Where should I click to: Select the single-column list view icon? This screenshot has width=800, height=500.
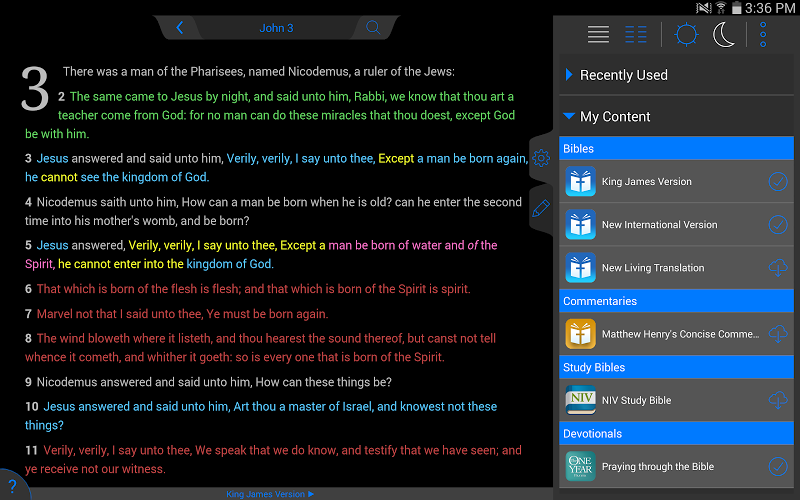pyautogui.click(x=598, y=34)
